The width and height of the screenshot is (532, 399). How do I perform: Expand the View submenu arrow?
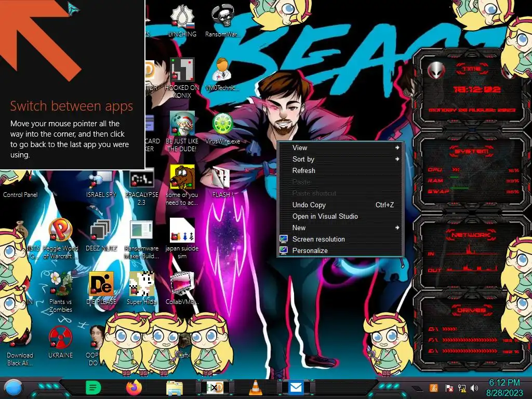(397, 148)
